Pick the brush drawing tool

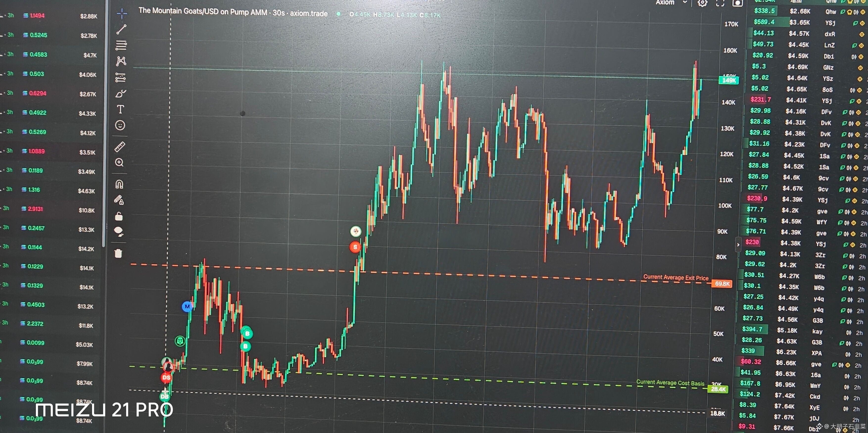point(121,93)
